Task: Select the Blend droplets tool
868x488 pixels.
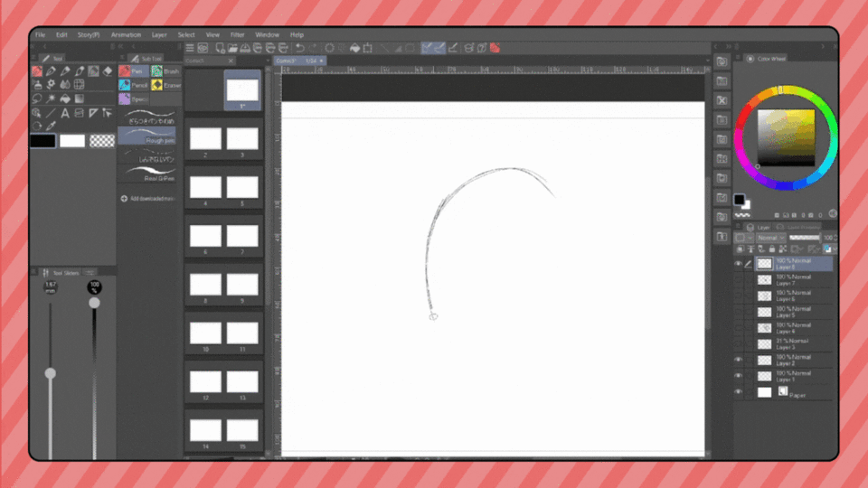Action: [65, 85]
